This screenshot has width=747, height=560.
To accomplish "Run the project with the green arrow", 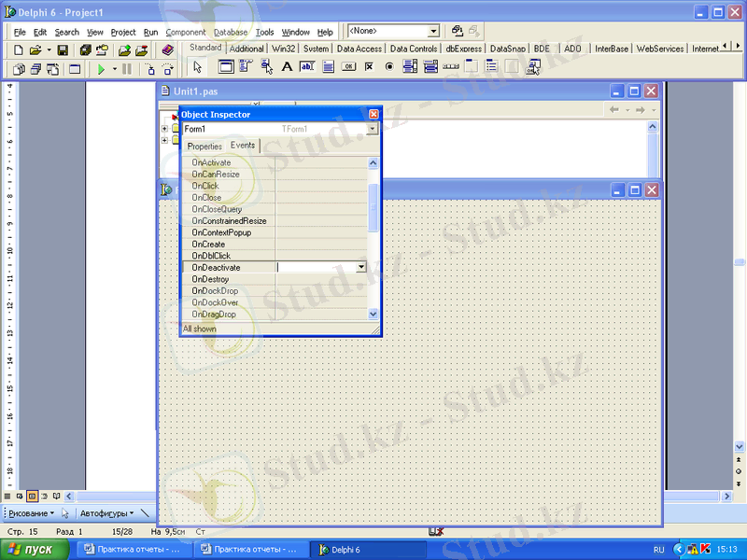I will pos(101,69).
